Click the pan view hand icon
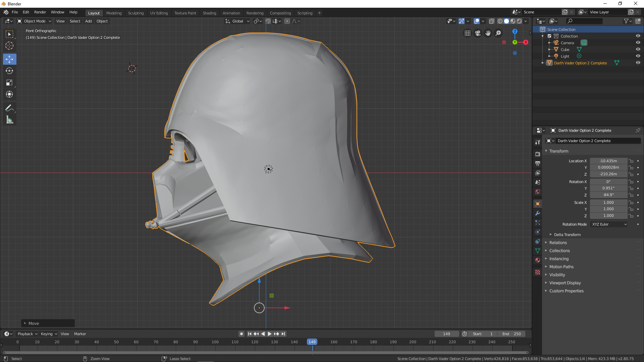Screen dimensions: 644x362 (488, 33)
